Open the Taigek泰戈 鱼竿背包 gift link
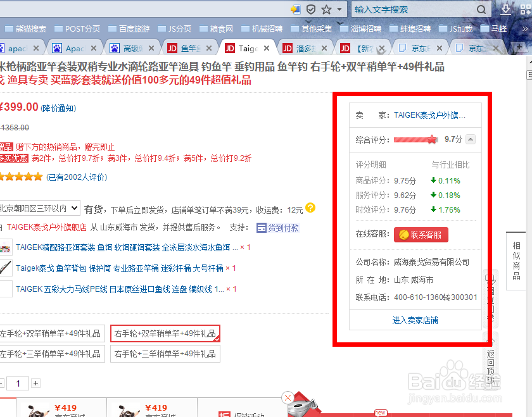 (120, 268)
